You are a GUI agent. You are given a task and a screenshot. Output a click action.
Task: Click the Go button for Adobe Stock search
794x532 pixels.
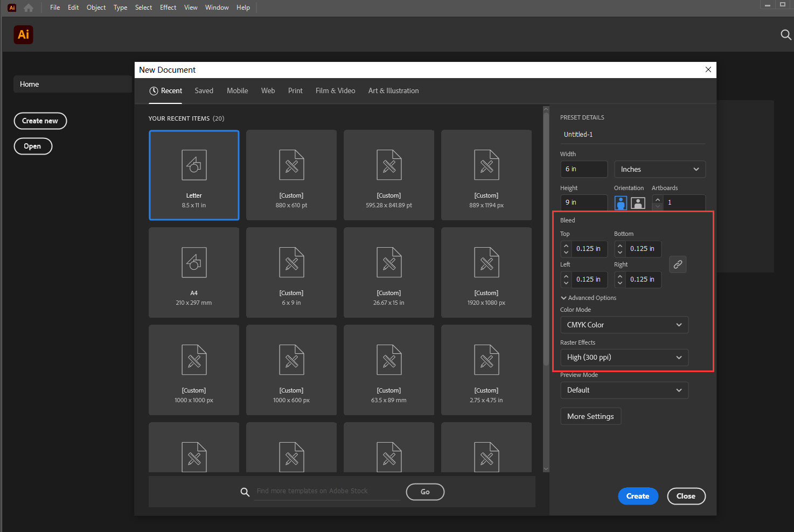pos(425,492)
